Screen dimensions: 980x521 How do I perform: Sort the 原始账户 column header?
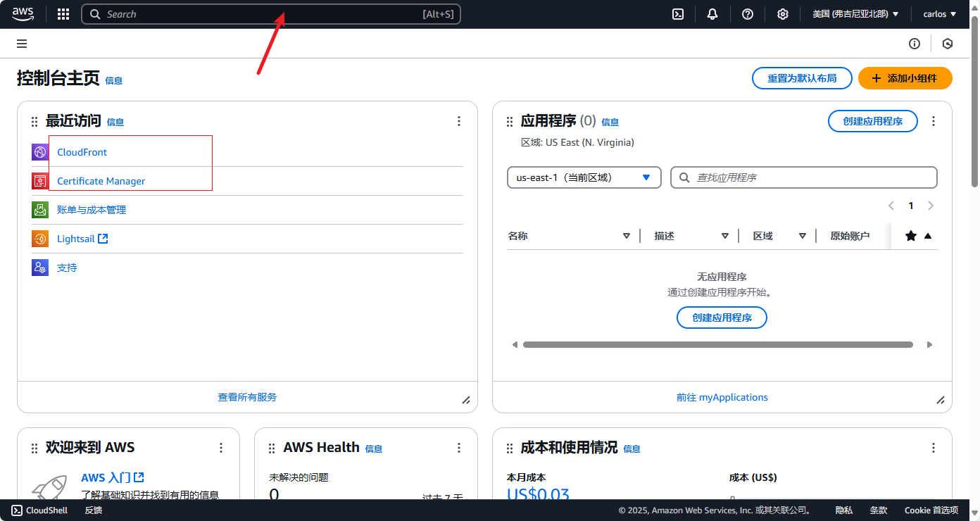point(850,236)
